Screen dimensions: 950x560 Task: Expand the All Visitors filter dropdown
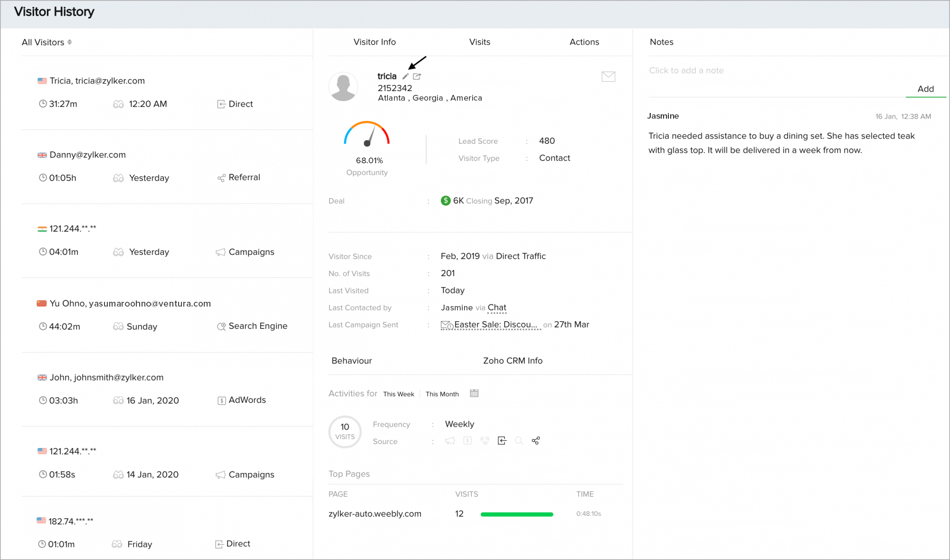pyautogui.click(x=47, y=42)
